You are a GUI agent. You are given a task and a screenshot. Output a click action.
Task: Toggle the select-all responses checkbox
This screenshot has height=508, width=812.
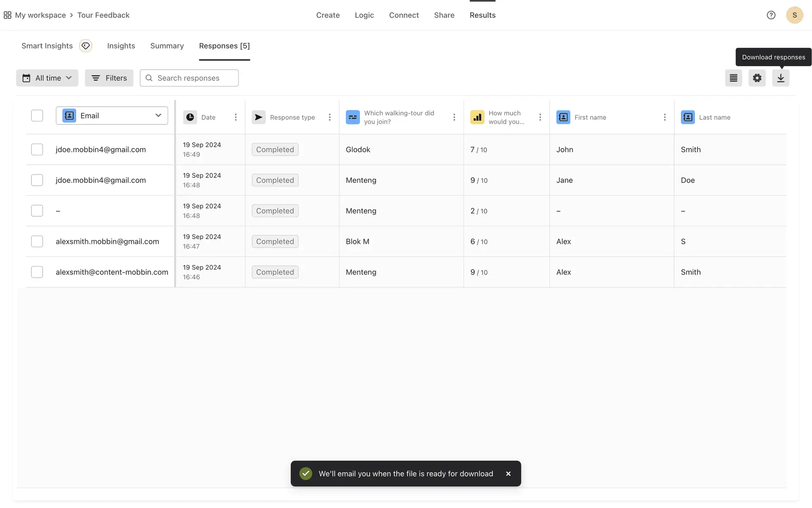(x=37, y=116)
